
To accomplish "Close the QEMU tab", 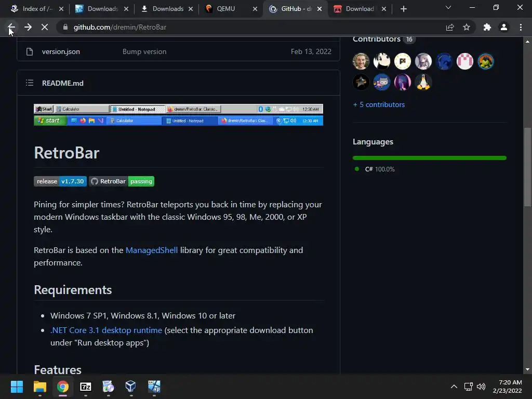I will coord(255,9).
